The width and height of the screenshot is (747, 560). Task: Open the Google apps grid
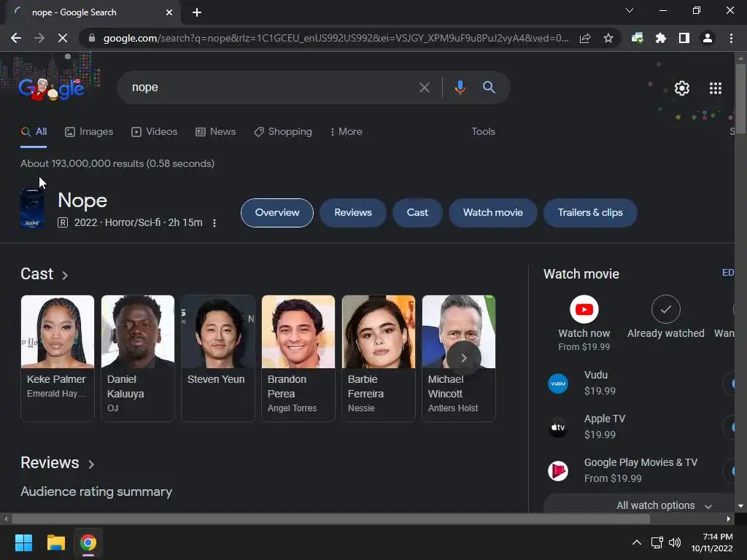tap(715, 88)
